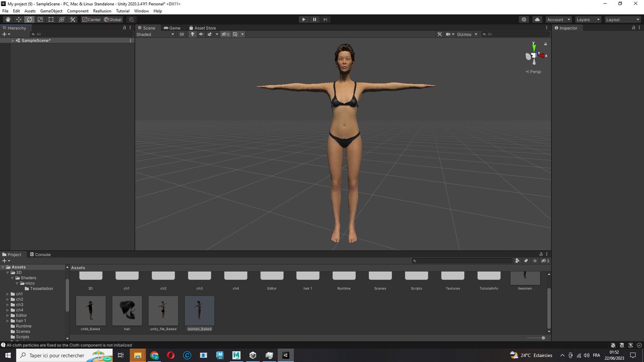This screenshot has height=362, width=644.
Task: Toggle Project panel lock
Action: (541, 254)
